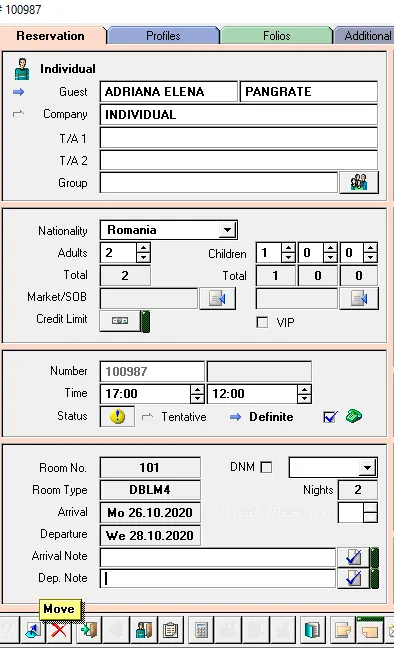Click Dep. Note checkmark button
Image resolution: width=394 pixels, height=648 pixels.
click(x=353, y=579)
